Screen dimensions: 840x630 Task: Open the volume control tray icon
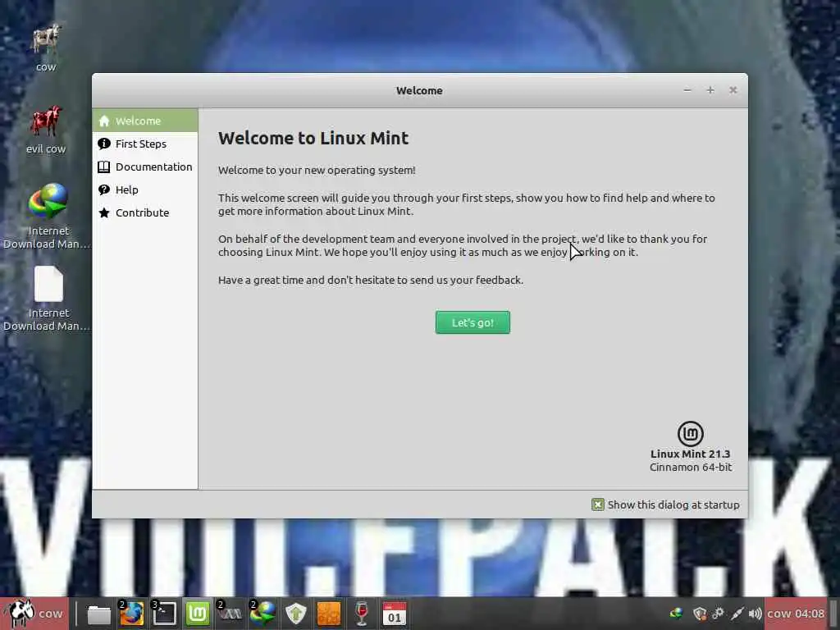click(756, 614)
